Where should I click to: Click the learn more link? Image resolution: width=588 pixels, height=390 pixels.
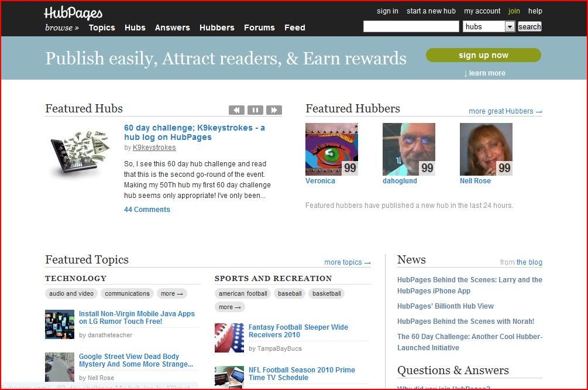coord(484,73)
